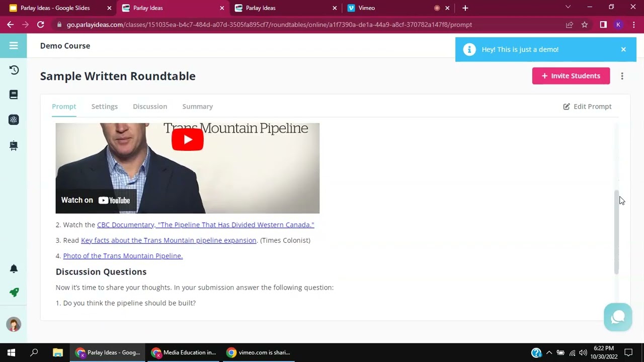The image size is (644, 362).
Task: Switch to the Prompt tab
Action: pos(64,107)
